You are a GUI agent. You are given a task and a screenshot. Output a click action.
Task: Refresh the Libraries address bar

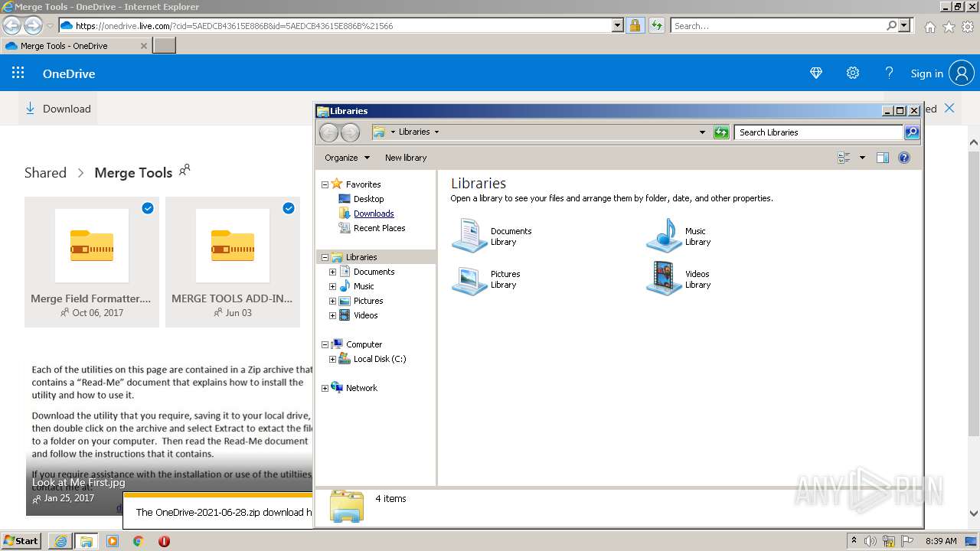(x=721, y=132)
